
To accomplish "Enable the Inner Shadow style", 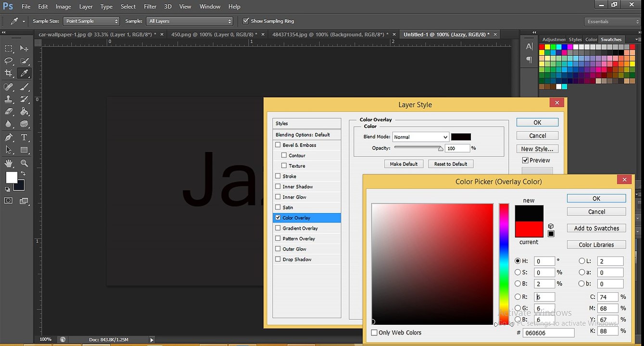I will [278, 186].
